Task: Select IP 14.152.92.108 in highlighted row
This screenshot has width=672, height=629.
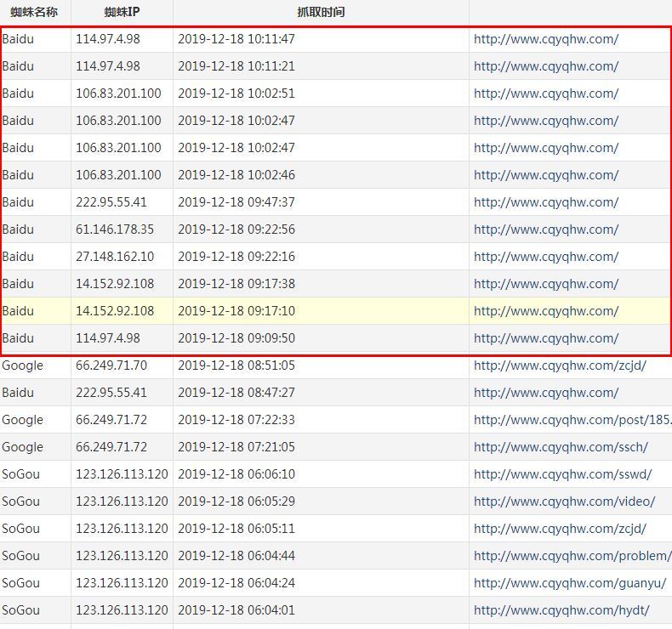Action: pyautogui.click(x=115, y=311)
